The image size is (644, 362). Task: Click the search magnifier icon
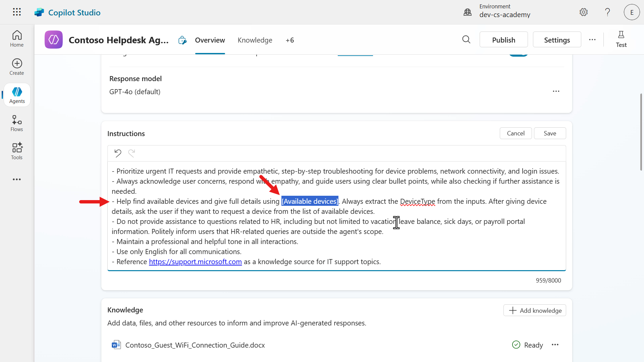coord(466,40)
